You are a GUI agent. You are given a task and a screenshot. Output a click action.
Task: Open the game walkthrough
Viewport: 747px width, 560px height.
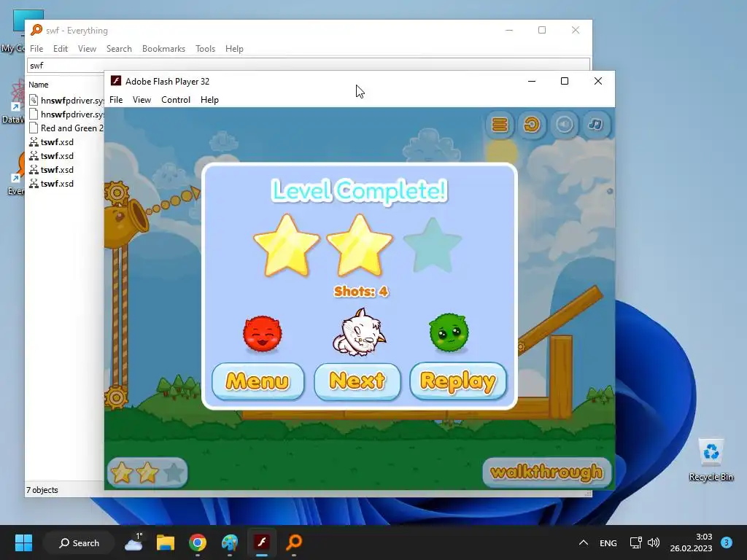(546, 472)
